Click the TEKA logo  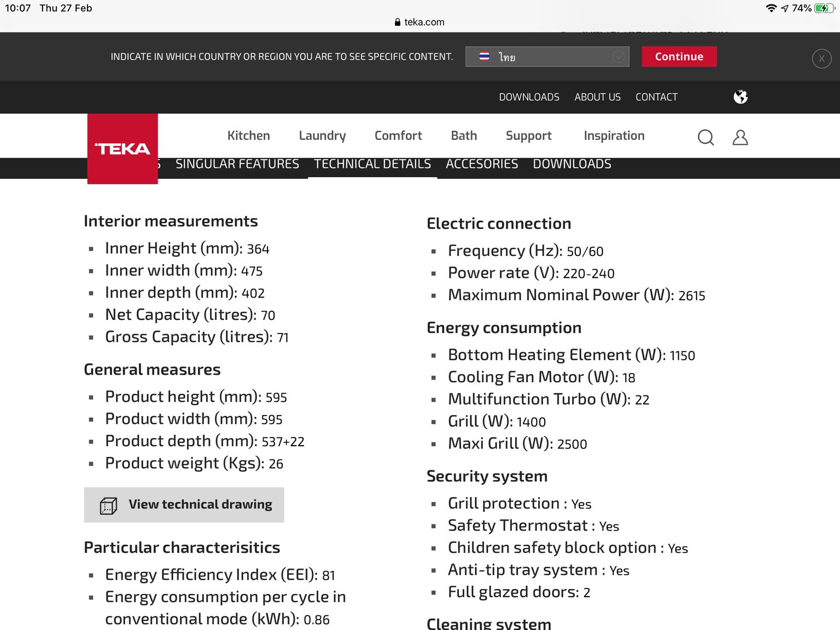tap(122, 149)
